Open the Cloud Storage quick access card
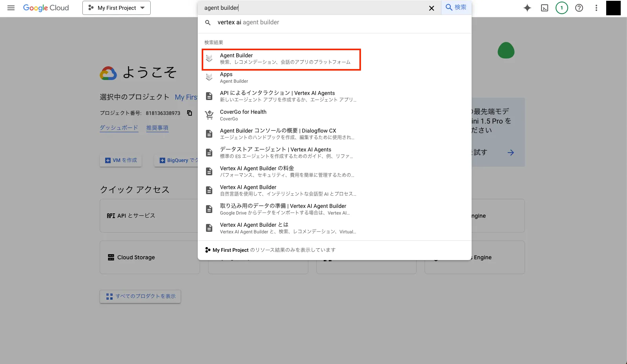 click(149, 257)
